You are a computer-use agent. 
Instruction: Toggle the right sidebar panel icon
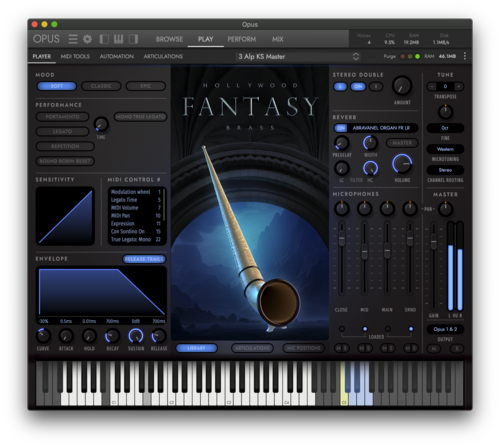pos(133,39)
